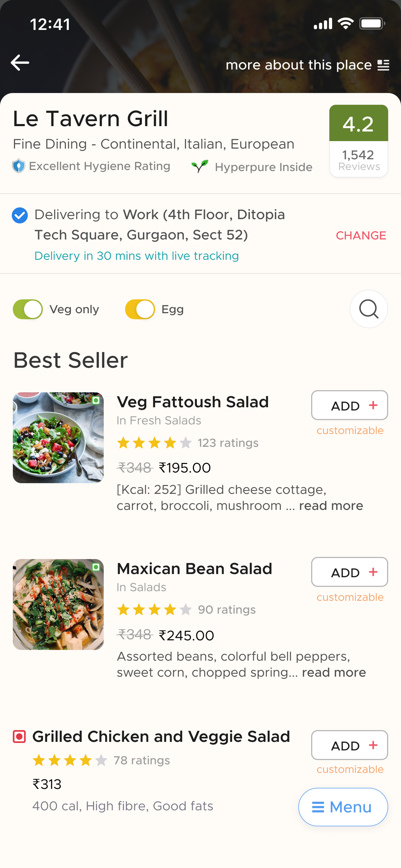This screenshot has height=868, width=401.
Task: Open the 4.2 rating reviews badge
Action: [x=359, y=140]
